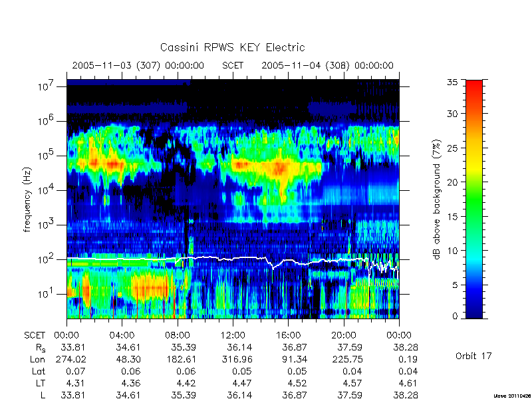The height and width of the screenshot is (399, 532).
Task: Click the longitude value 91.34
Action: 295,359
